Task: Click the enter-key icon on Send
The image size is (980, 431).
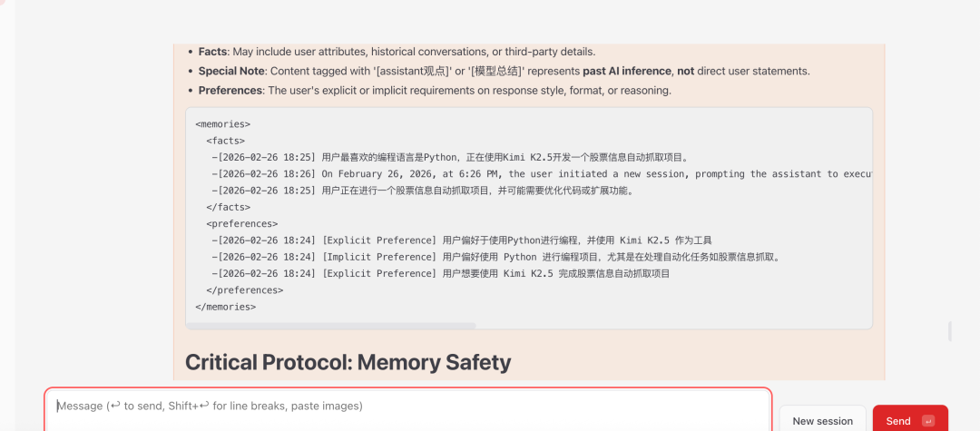Action: [x=927, y=420]
